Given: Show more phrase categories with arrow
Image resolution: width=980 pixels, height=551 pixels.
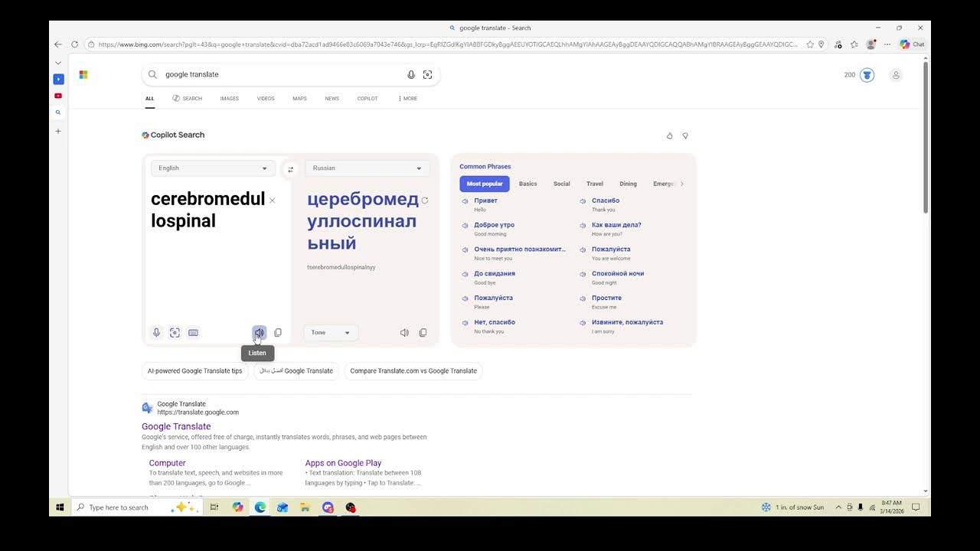Looking at the screenshot, I should [x=681, y=184].
